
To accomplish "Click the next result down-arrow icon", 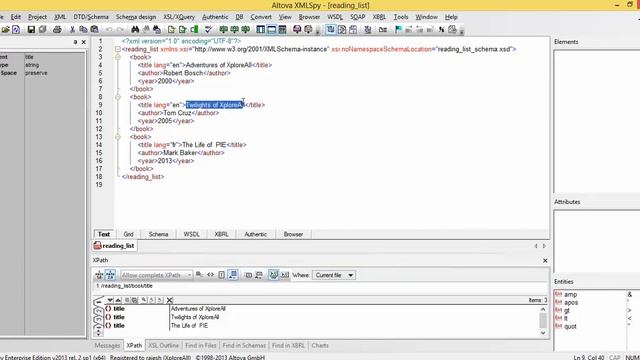I will pyautogui.click(x=110, y=300).
